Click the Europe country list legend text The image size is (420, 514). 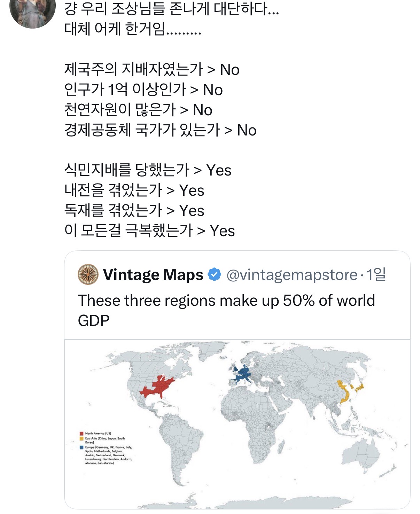(x=109, y=455)
